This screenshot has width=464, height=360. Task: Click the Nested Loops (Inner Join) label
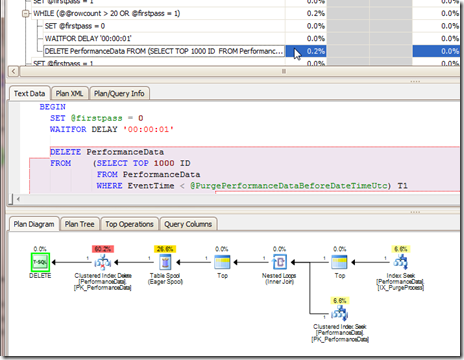click(279, 279)
